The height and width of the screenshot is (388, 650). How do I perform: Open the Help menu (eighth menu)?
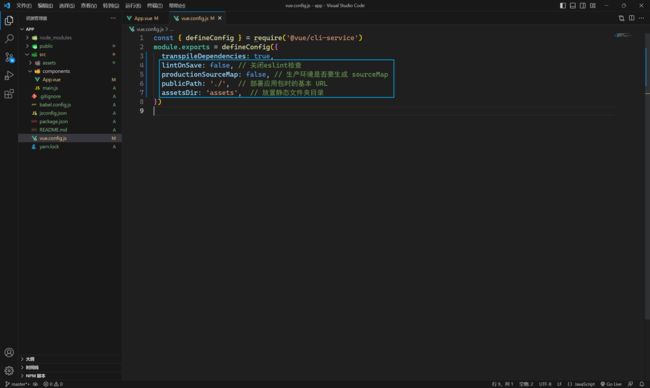(x=177, y=5)
